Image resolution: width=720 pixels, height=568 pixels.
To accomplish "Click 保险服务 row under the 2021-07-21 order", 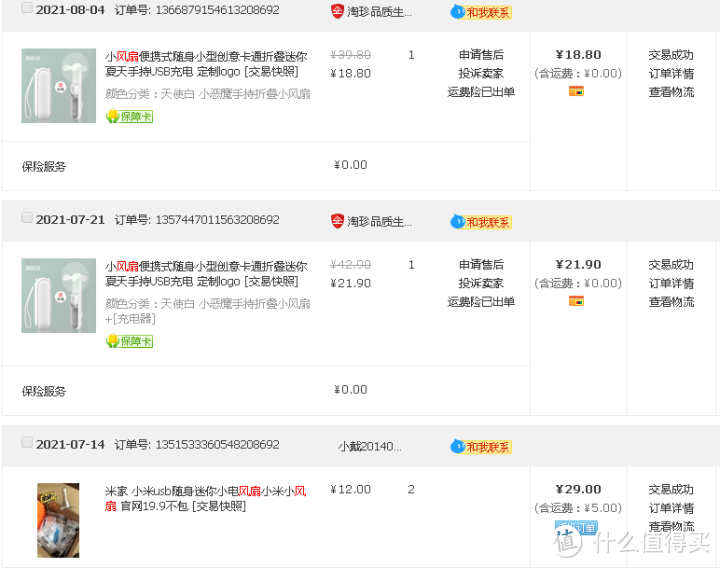I will [266, 391].
